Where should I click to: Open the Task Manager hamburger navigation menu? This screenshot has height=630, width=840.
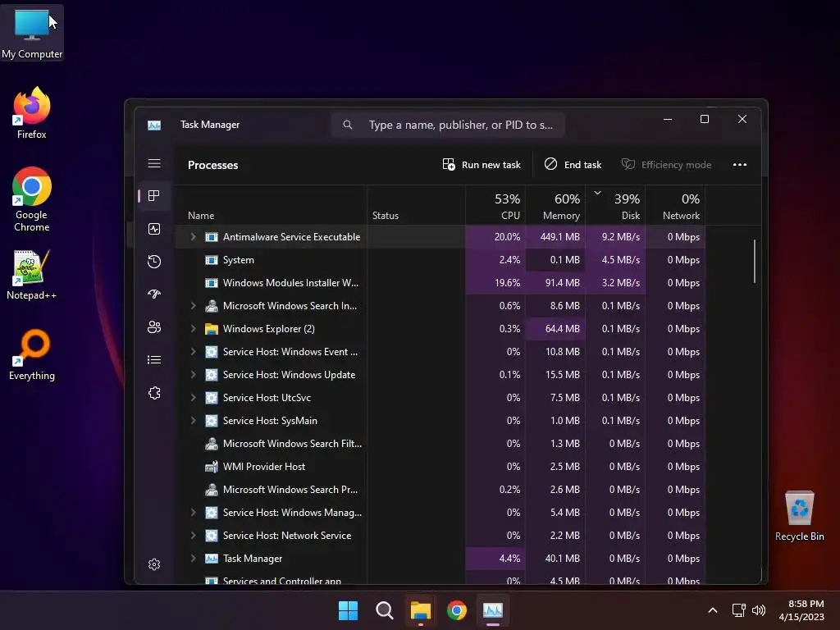click(154, 163)
